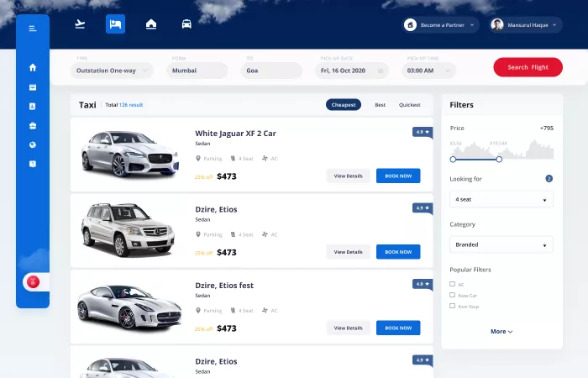Click the Fri, 16 Oct 2020 date field
This screenshot has width=588, height=378.
(x=352, y=71)
